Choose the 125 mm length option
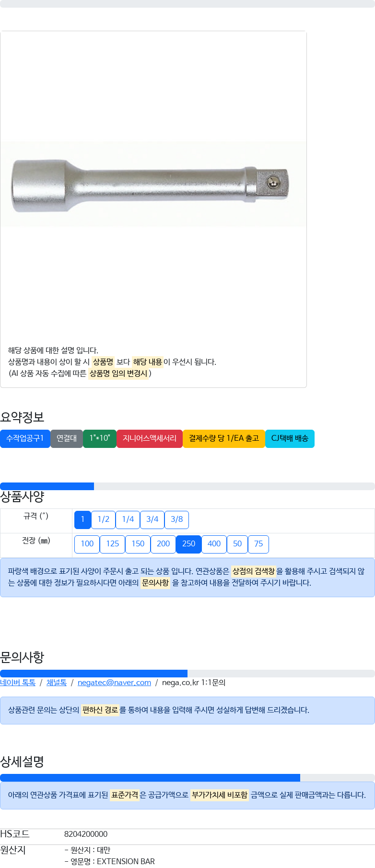This screenshot has height=868, width=375. [x=112, y=544]
